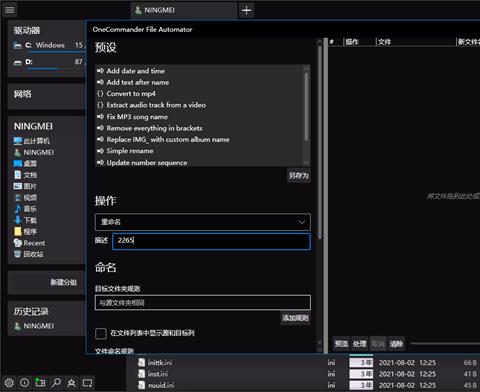Click the inst.ini file icon
This screenshot has height=392, width=480.
[x=142, y=374]
